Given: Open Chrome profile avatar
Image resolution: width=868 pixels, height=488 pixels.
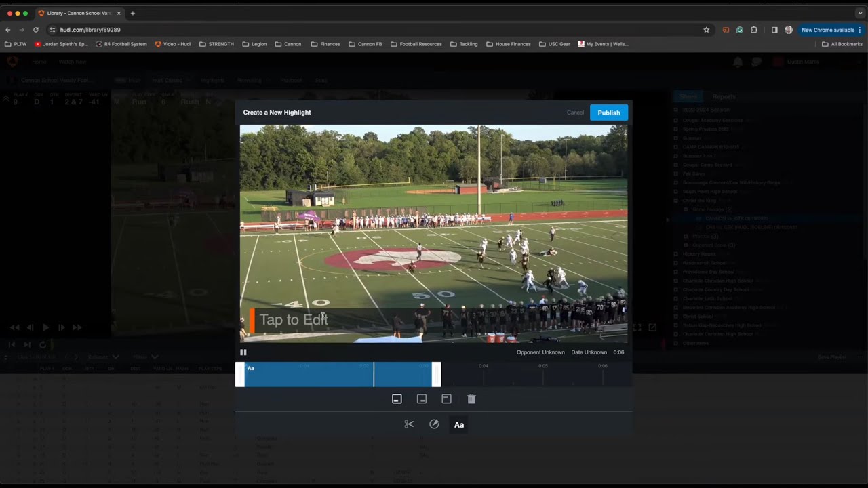Looking at the screenshot, I should pos(788,30).
